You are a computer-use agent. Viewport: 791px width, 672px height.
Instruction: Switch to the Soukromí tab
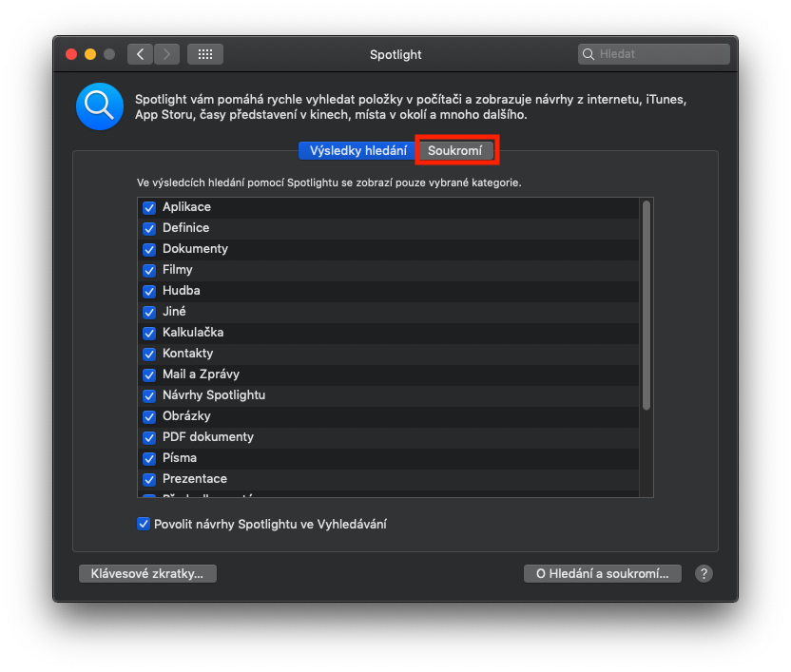click(x=455, y=151)
